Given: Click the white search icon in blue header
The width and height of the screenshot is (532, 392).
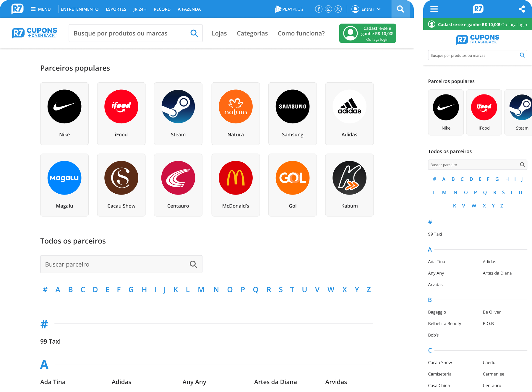Looking at the screenshot, I should (x=400, y=9).
